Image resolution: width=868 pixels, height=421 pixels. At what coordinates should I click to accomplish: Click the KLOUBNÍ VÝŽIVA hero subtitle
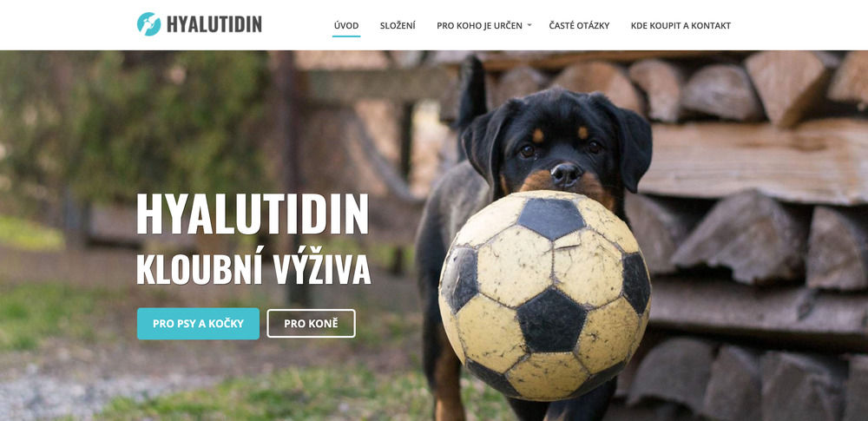point(253,270)
